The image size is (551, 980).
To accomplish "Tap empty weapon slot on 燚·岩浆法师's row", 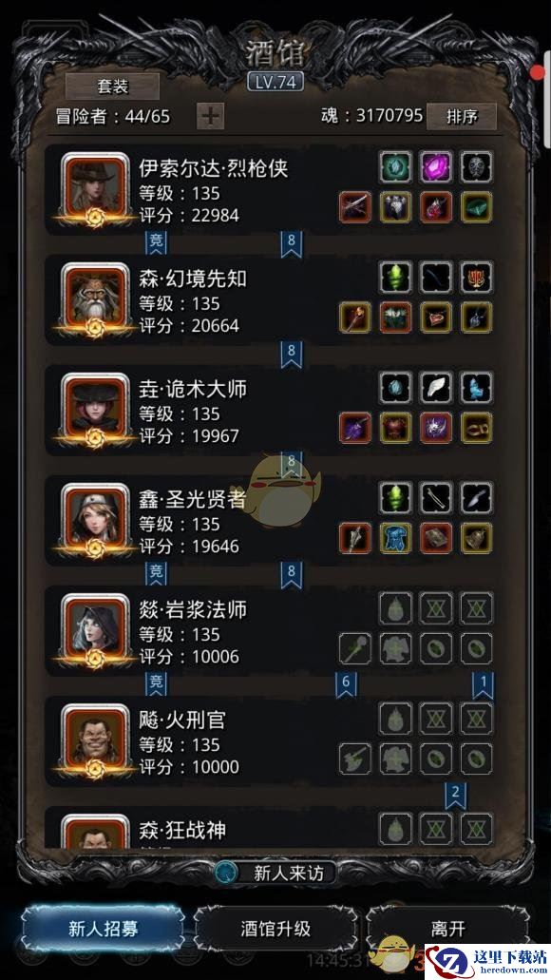I will tap(355, 649).
